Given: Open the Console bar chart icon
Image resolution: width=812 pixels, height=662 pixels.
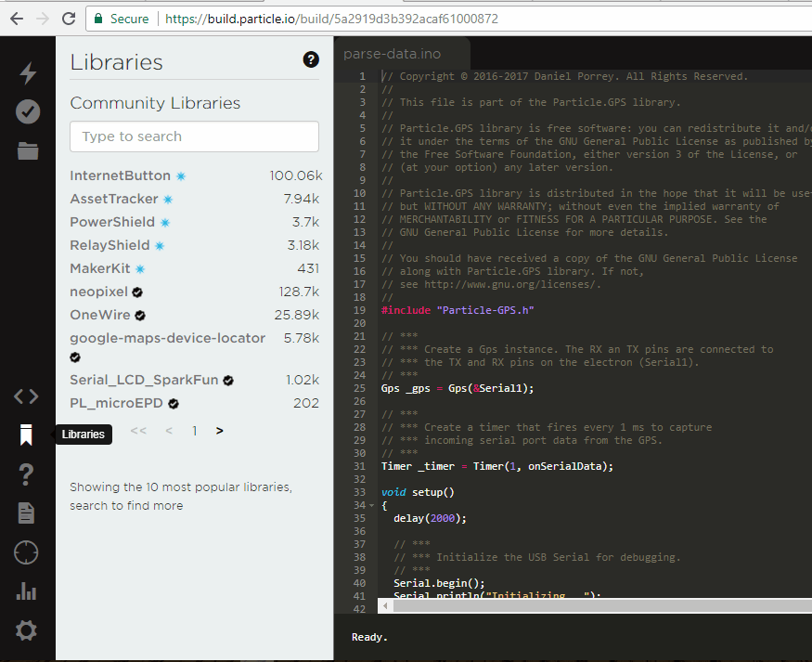Looking at the screenshot, I should click(x=26, y=591).
